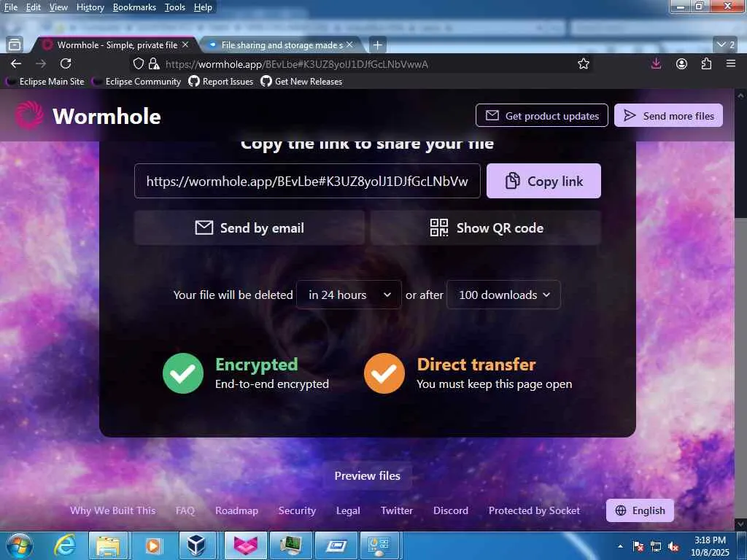Go back with the browser back arrow
747x560 pixels.
(x=16, y=63)
